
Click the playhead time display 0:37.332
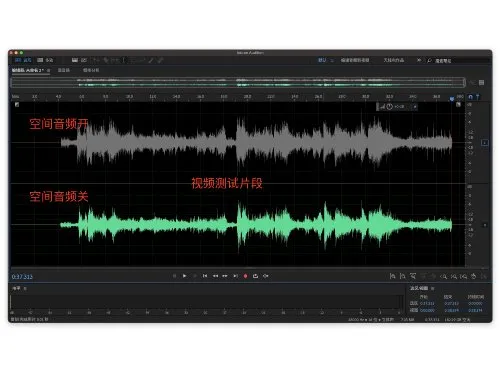(22, 277)
